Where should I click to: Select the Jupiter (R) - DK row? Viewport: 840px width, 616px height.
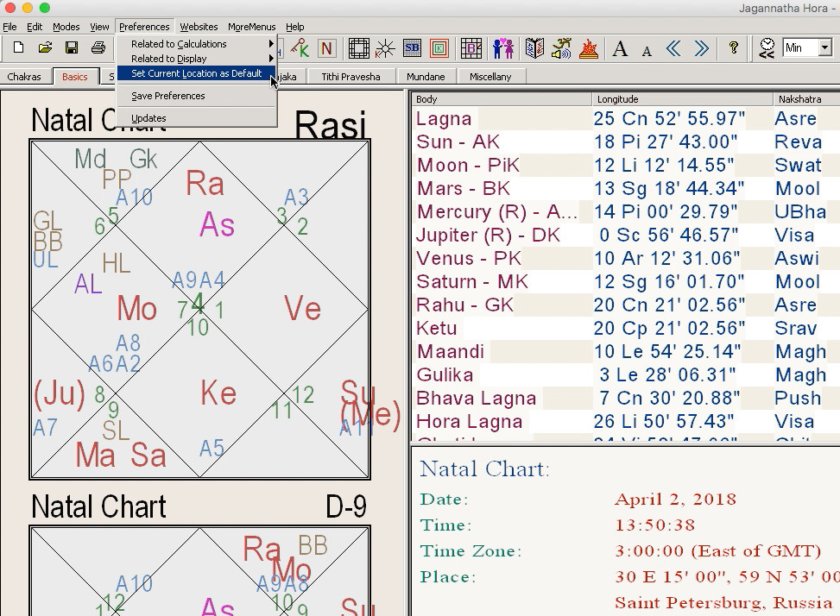(626, 235)
